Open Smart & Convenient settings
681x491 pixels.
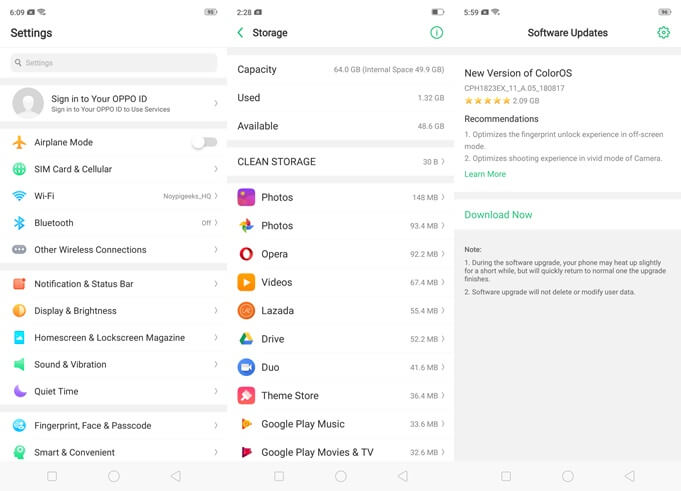pyautogui.click(x=114, y=452)
